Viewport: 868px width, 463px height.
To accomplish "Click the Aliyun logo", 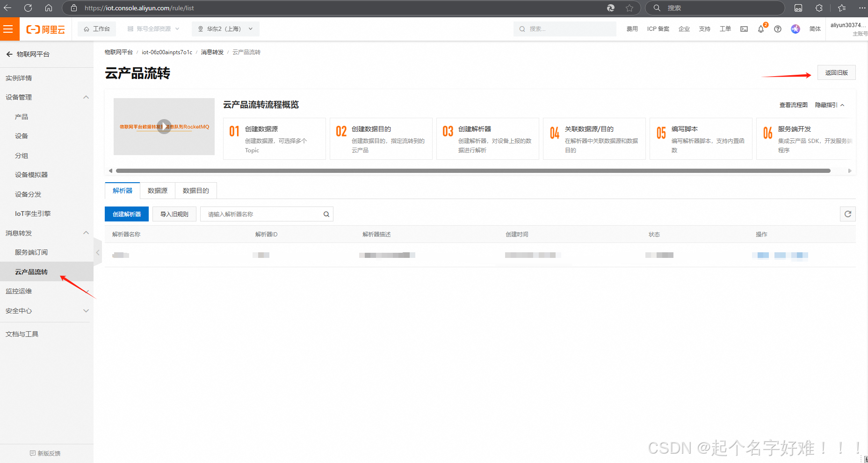I will pos(45,29).
